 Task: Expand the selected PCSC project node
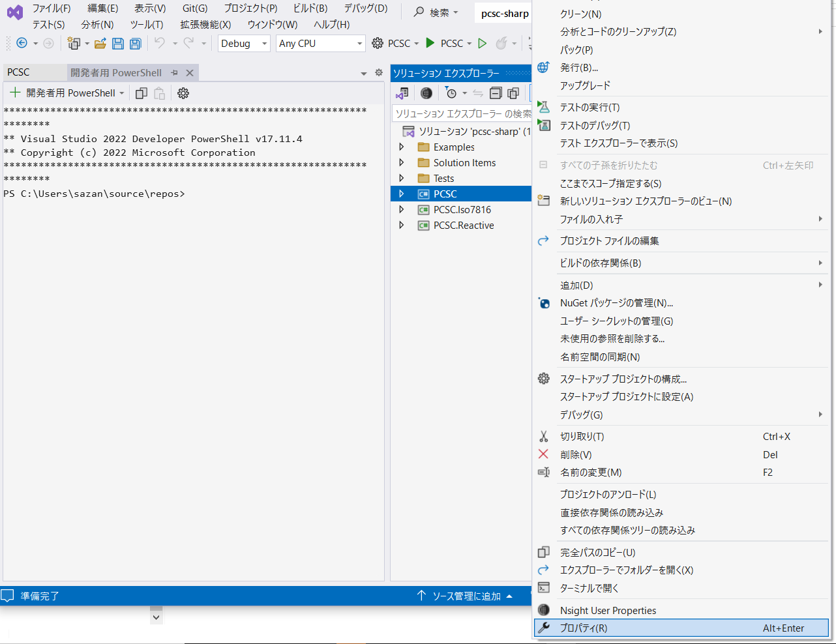point(401,194)
